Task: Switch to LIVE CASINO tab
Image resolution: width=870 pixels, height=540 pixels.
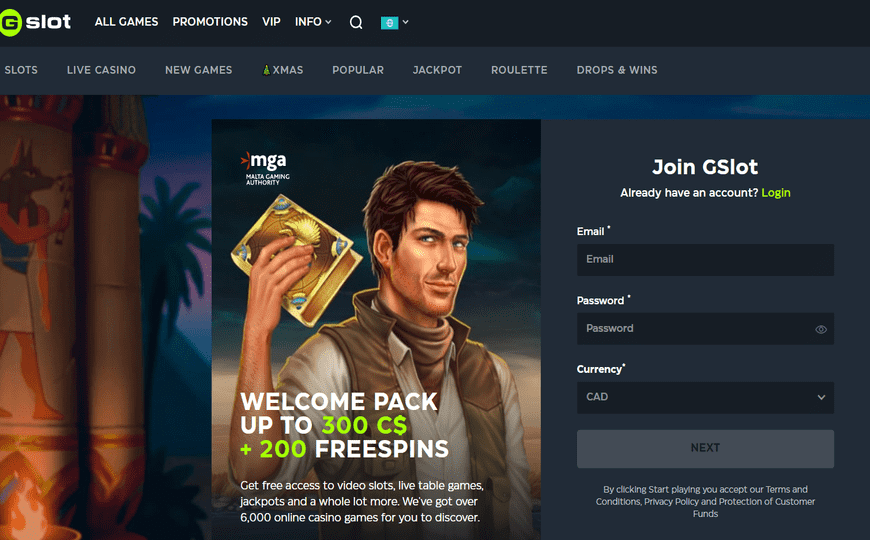Action: pyautogui.click(x=101, y=70)
